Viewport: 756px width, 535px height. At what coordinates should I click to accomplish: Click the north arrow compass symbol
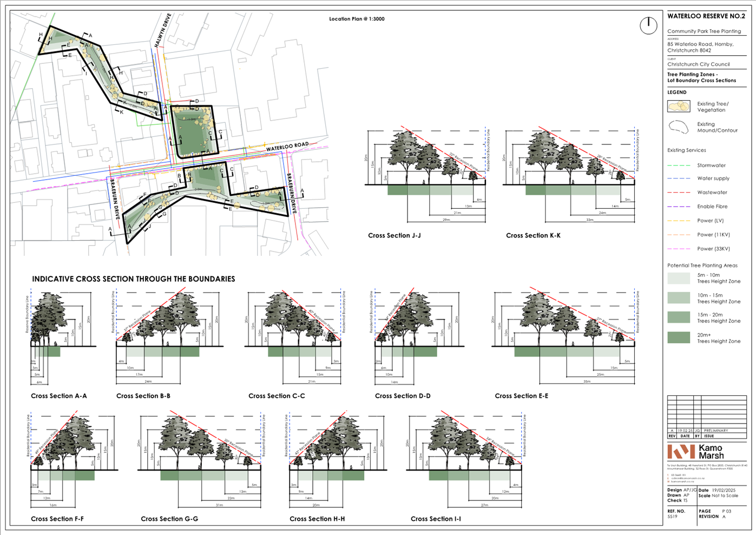(x=648, y=25)
